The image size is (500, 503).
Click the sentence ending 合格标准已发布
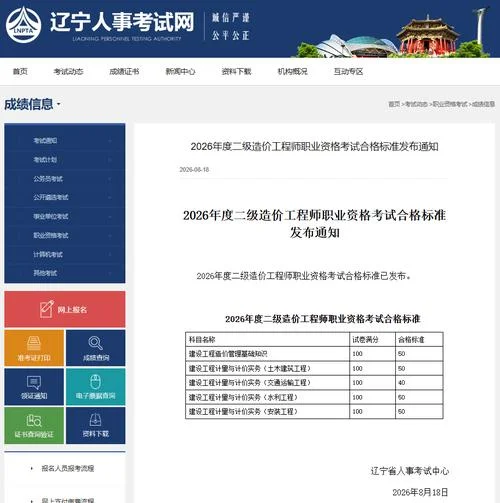(304, 276)
